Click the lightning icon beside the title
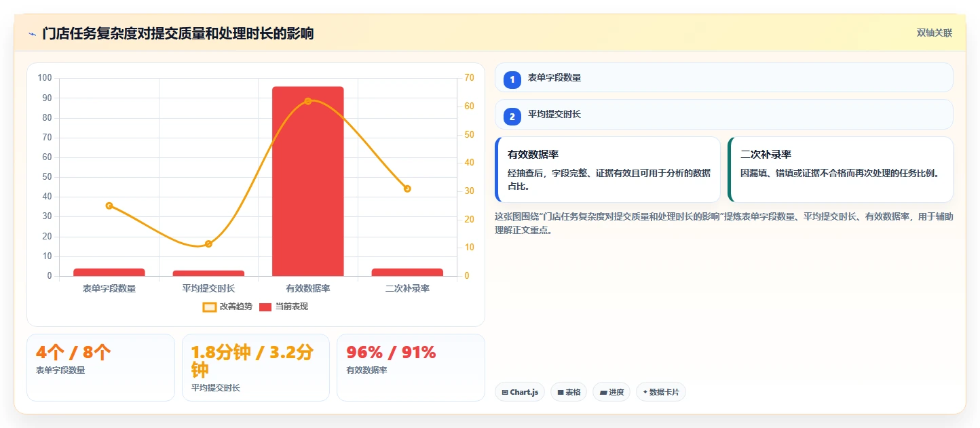This screenshot has width=980, height=428. [32, 33]
